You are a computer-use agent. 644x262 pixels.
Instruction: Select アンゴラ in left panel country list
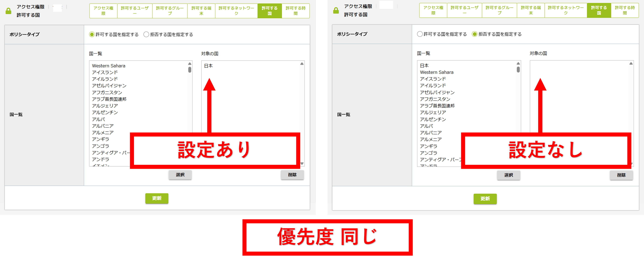click(x=101, y=146)
